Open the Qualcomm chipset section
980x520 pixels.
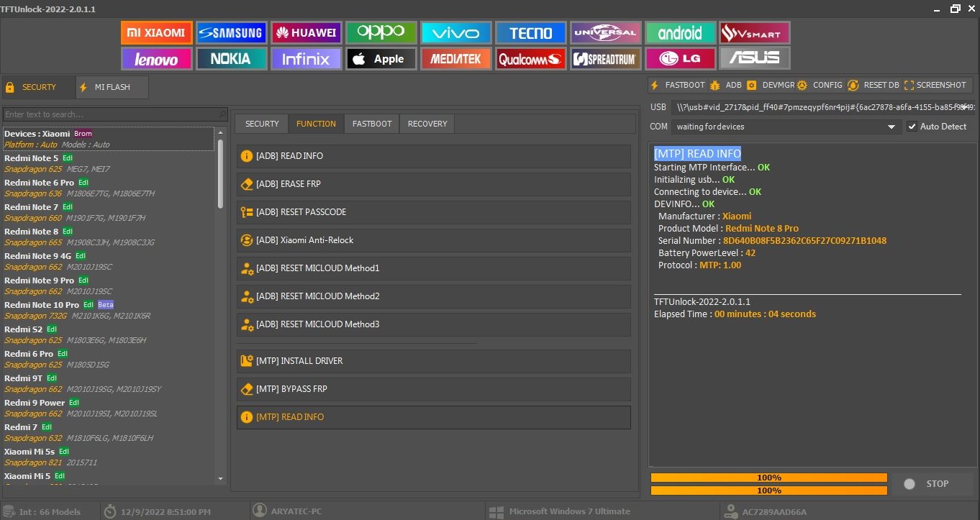(531, 58)
